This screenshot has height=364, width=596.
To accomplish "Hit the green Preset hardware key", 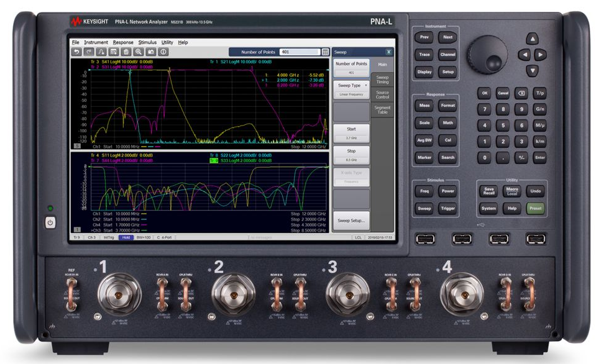I will click(536, 208).
